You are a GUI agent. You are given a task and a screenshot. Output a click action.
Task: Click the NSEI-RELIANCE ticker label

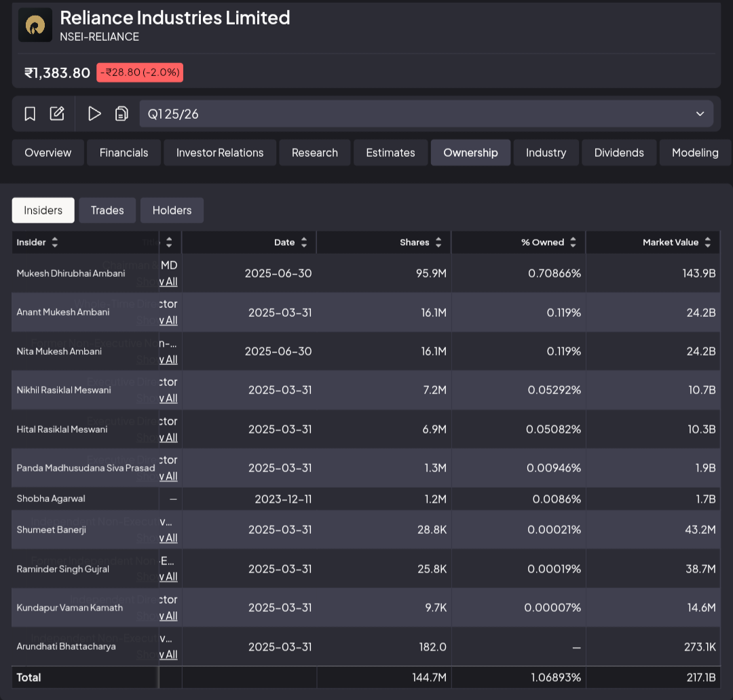click(99, 37)
